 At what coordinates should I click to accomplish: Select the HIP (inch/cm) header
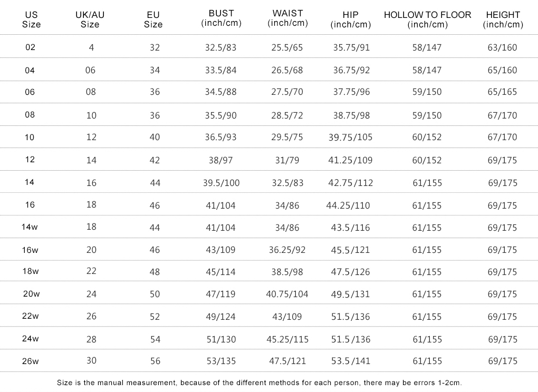click(x=351, y=19)
